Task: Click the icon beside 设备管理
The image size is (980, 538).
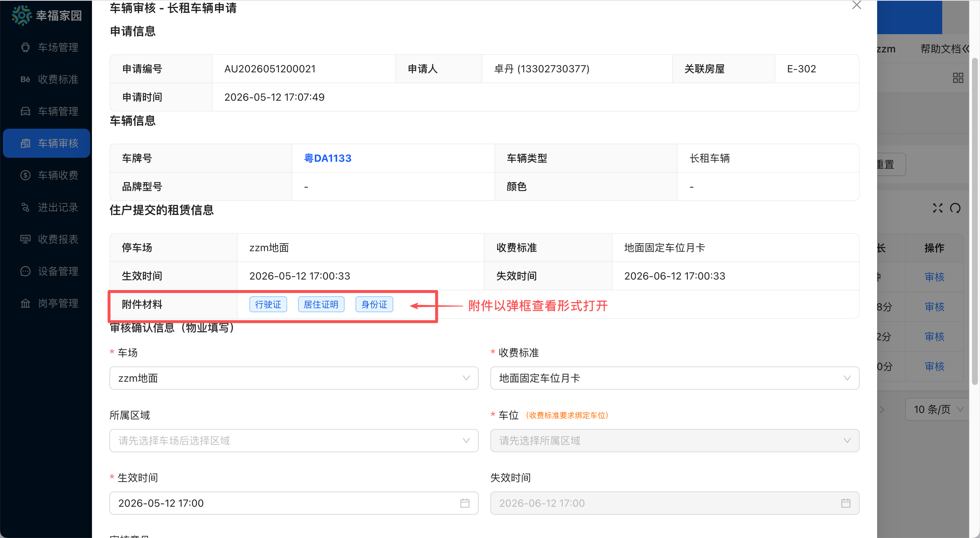Action: tap(25, 271)
